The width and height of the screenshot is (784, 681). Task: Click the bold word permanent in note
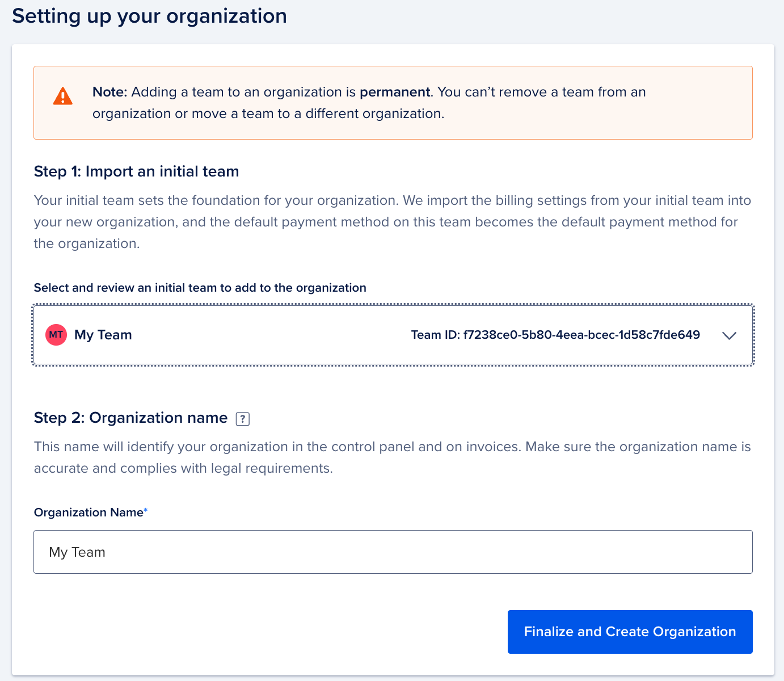pyautogui.click(x=394, y=92)
